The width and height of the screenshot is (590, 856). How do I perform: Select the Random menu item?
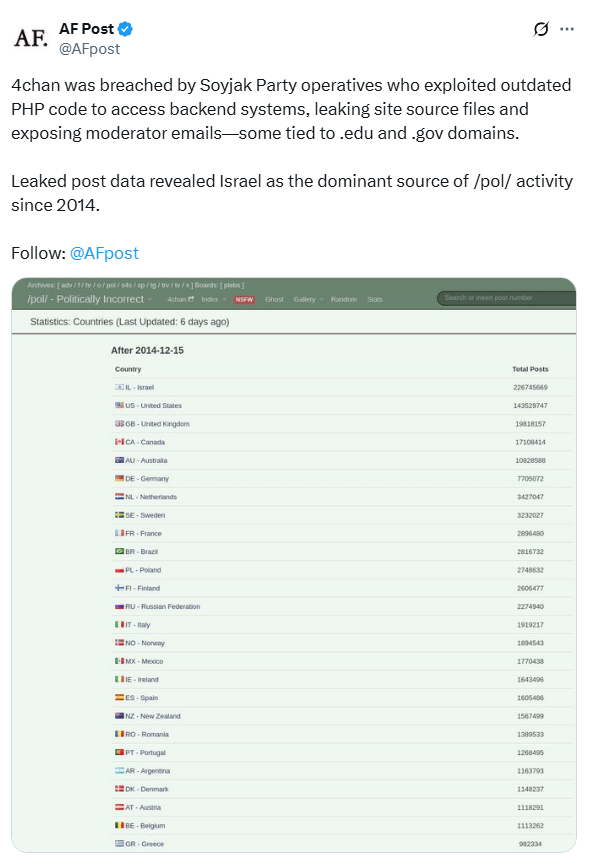pos(344,299)
